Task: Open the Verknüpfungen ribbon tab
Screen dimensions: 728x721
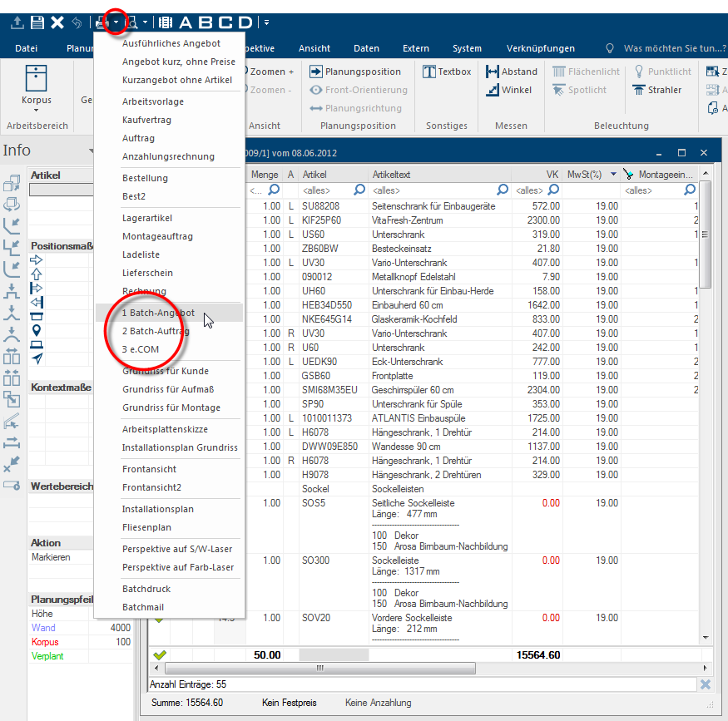Action: [540, 48]
